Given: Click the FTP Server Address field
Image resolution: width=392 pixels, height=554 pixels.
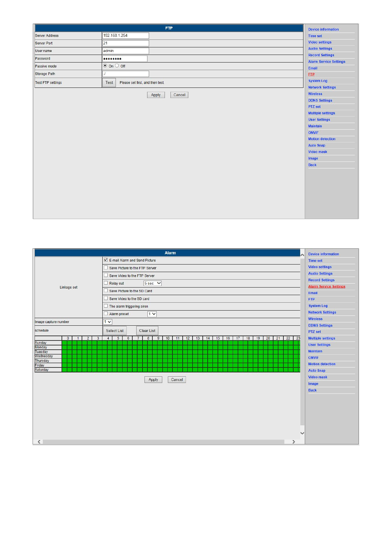Looking at the screenshot, I should point(125,36).
